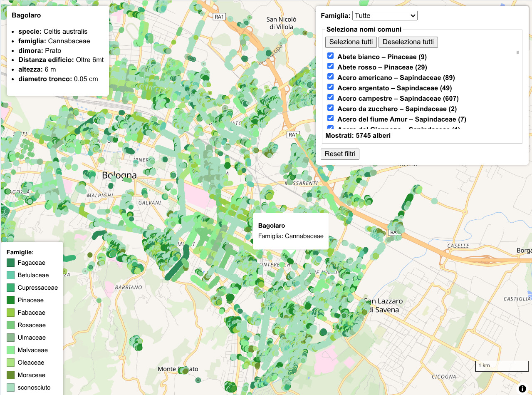Click the San Lazzaro di Savena map label

(383, 305)
